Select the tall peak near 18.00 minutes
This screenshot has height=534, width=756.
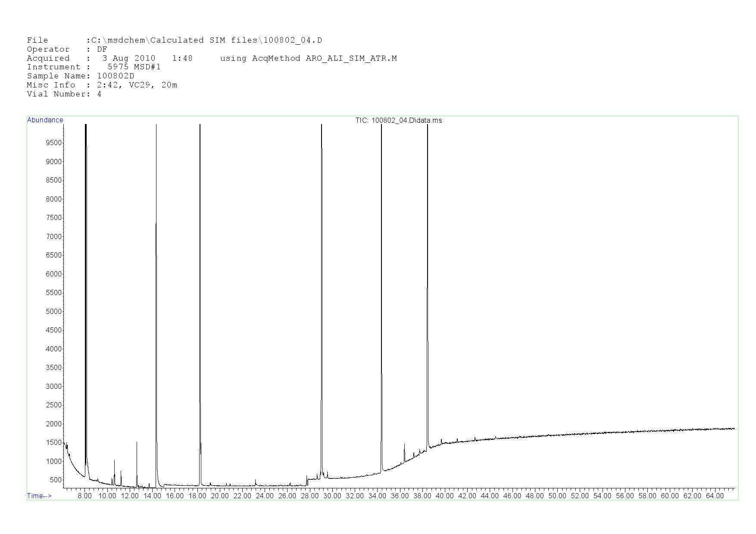[x=200, y=258]
